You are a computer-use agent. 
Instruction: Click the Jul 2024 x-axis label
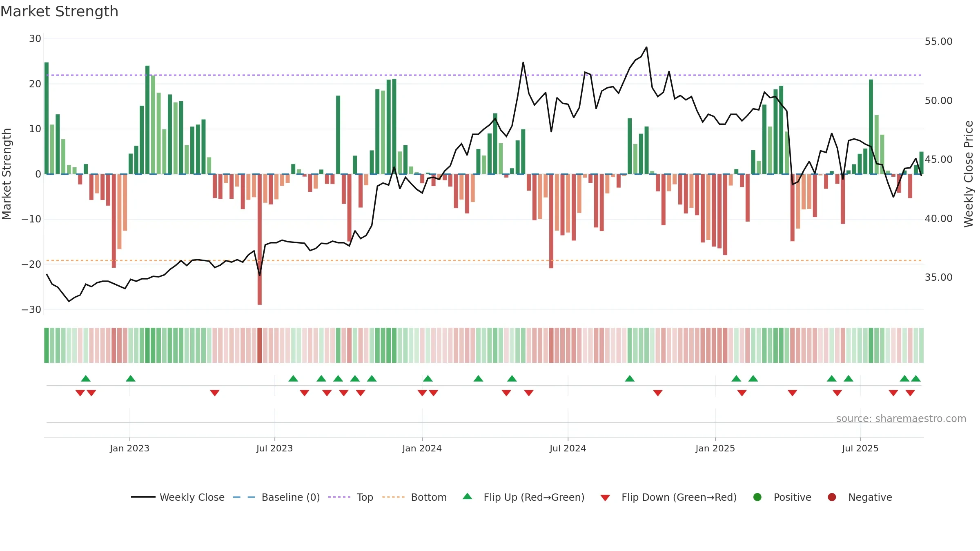pyautogui.click(x=568, y=448)
